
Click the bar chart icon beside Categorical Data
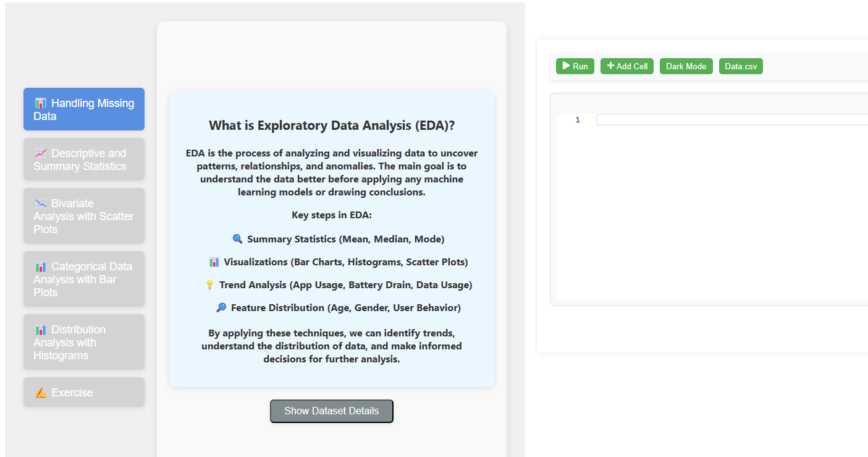41,267
